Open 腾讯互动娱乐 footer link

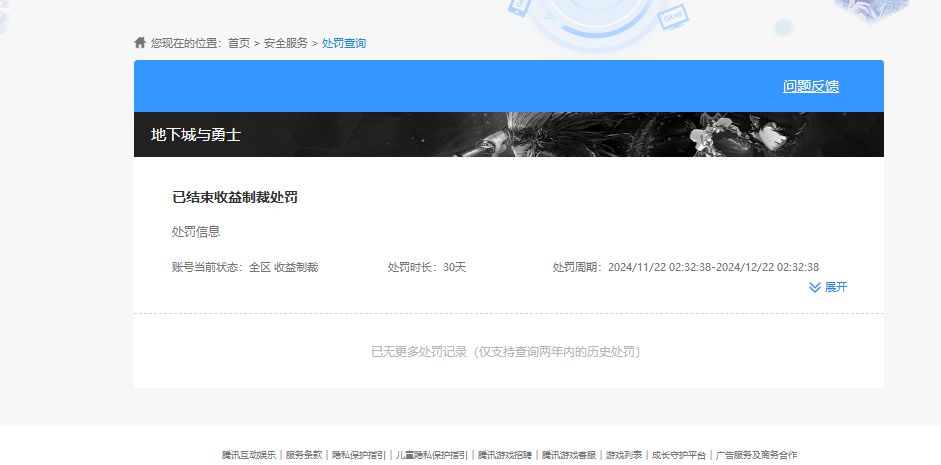249,455
